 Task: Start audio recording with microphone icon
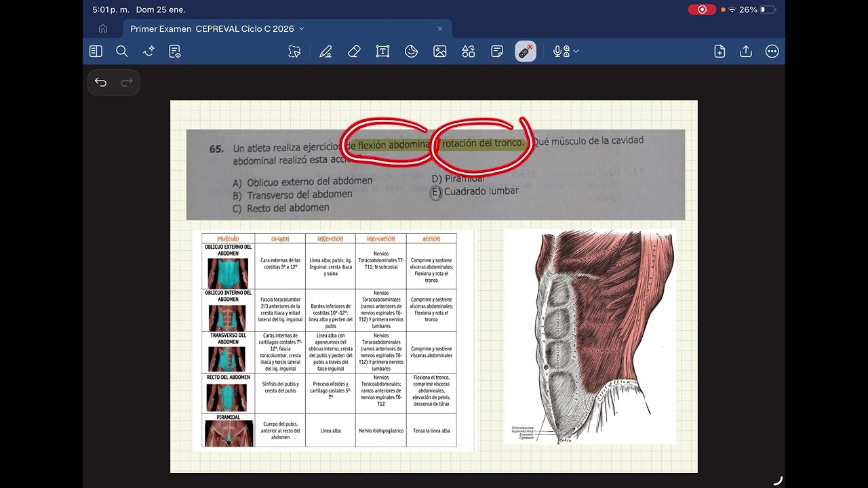tap(561, 52)
